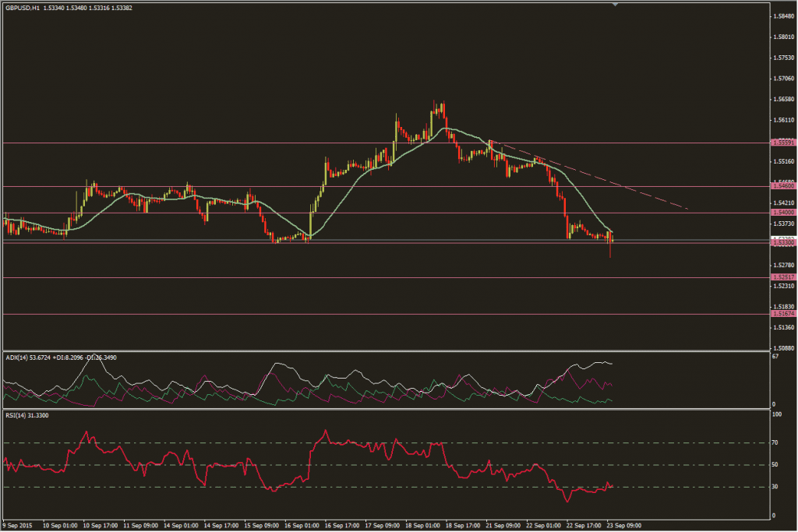Click the 16 Sep 17:00 time label
Image resolution: width=798 pixels, height=532 pixels.
pos(342,526)
